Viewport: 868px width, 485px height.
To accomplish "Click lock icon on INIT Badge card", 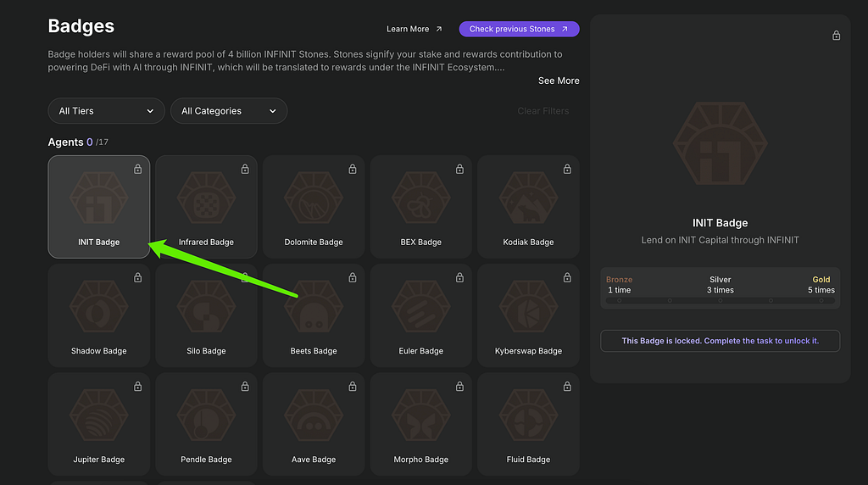I will (x=138, y=169).
